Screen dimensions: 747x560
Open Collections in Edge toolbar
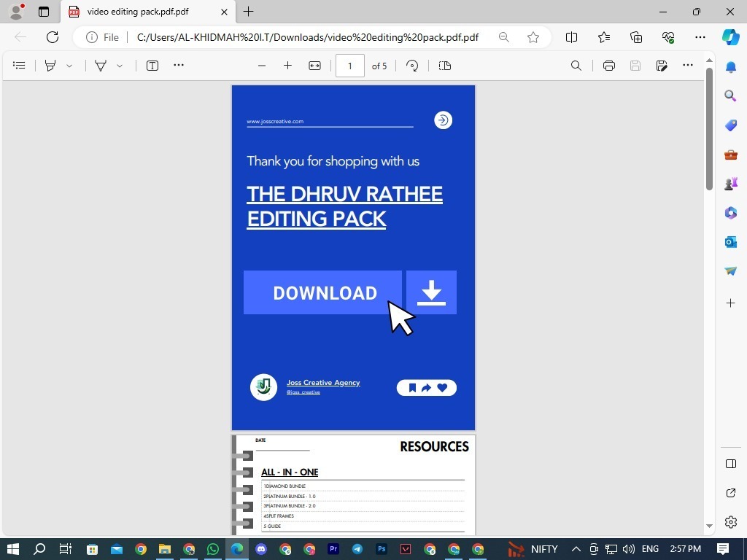636,37
